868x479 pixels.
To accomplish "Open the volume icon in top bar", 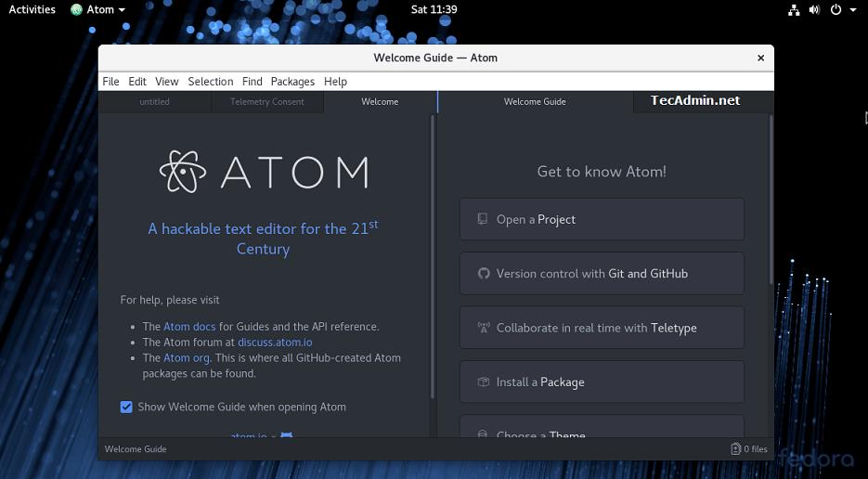I will [814, 9].
